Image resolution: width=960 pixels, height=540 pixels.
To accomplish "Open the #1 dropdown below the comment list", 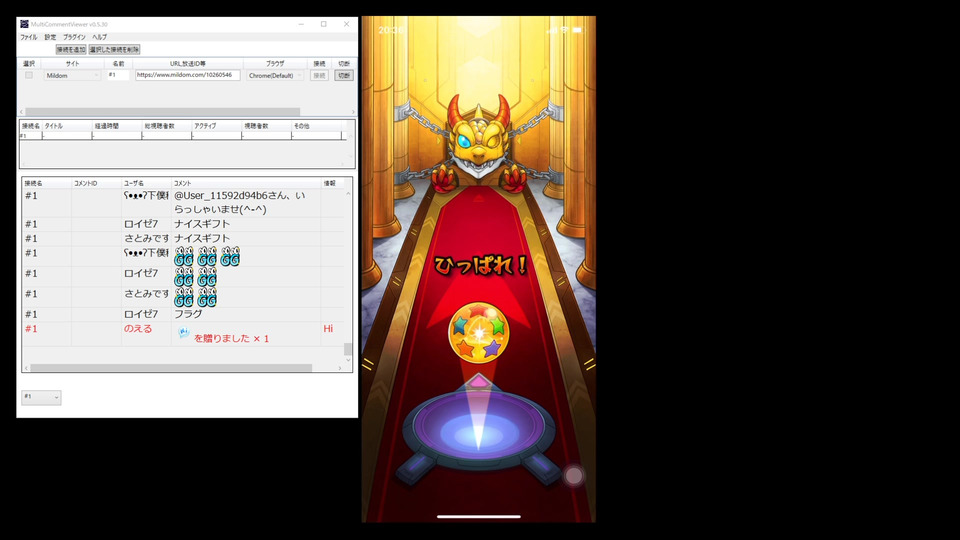I will (41, 397).
